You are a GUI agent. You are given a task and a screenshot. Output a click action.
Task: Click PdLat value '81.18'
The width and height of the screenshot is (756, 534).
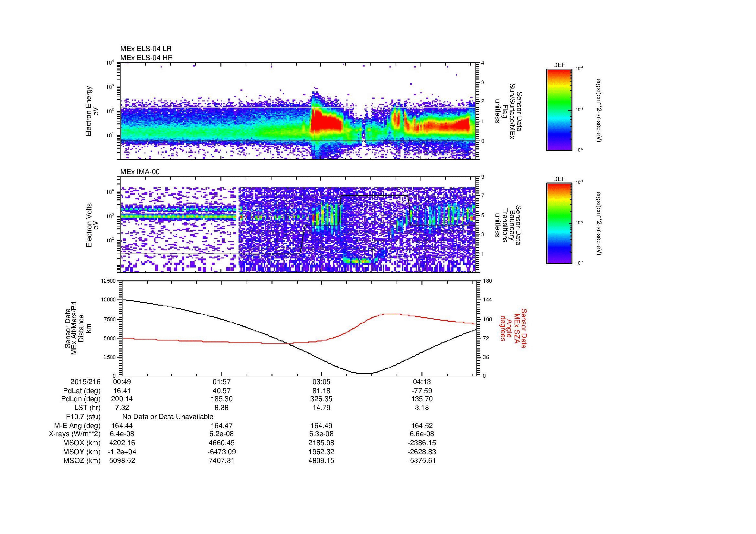321,391
